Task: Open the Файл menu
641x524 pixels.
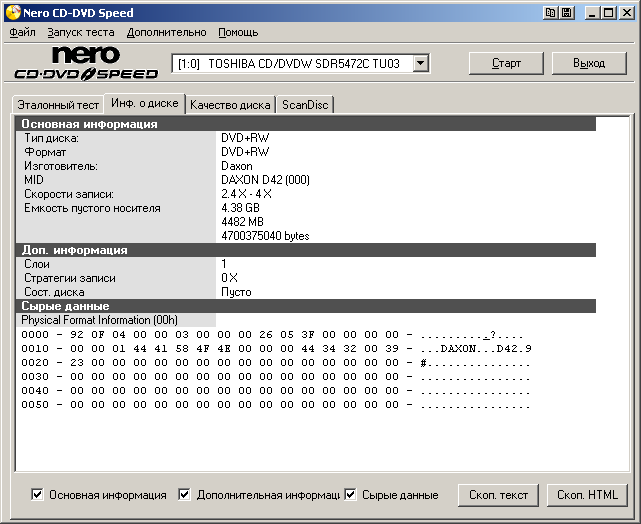Action: click(x=22, y=32)
